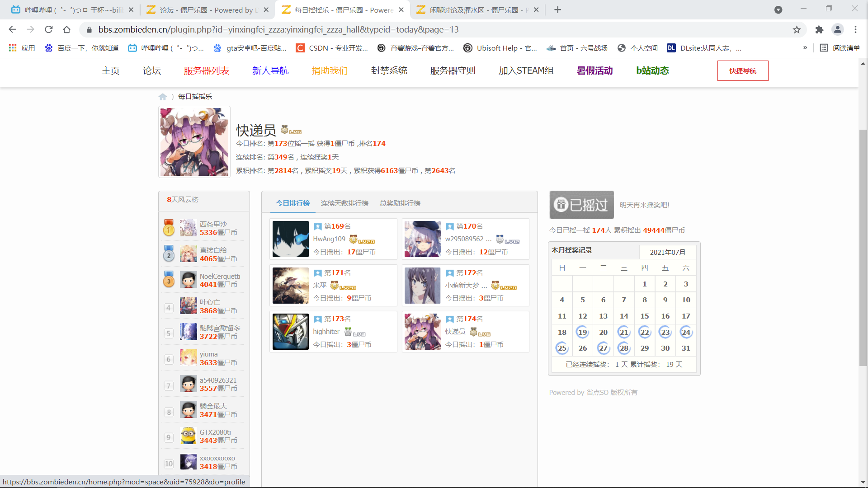
Task: Open 米巫's avatar thumbnail
Action: coord(290,286)
